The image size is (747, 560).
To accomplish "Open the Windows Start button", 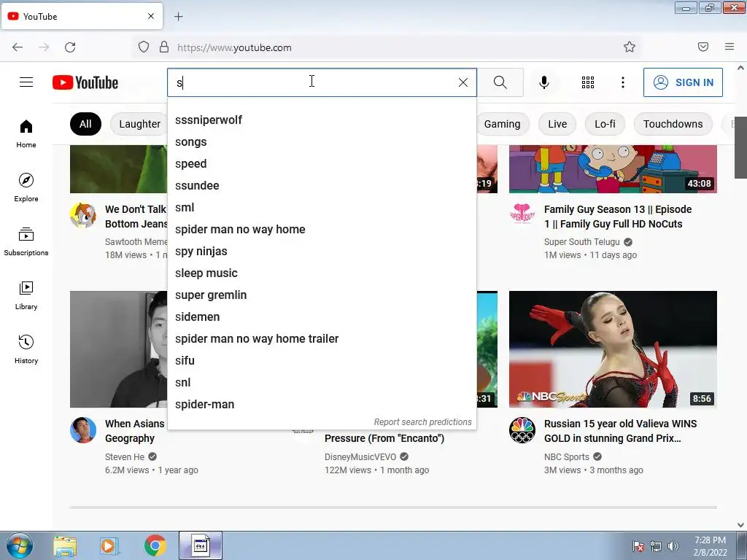I will point(20,545).
